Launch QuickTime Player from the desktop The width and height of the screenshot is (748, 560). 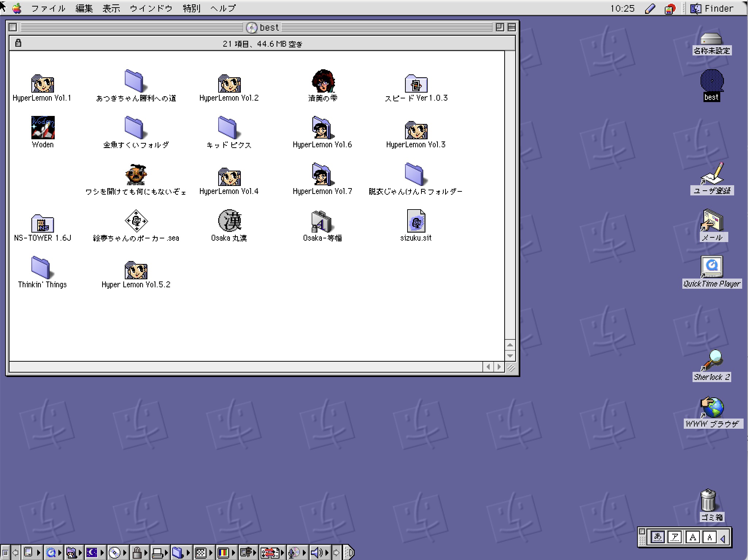(712, 267)
